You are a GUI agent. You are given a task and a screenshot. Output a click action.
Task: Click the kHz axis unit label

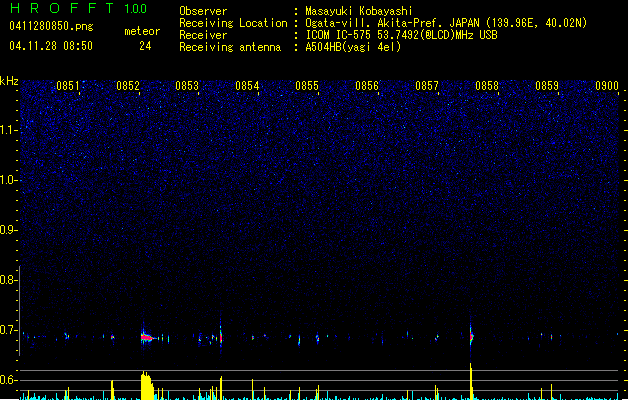click(9, 81)
